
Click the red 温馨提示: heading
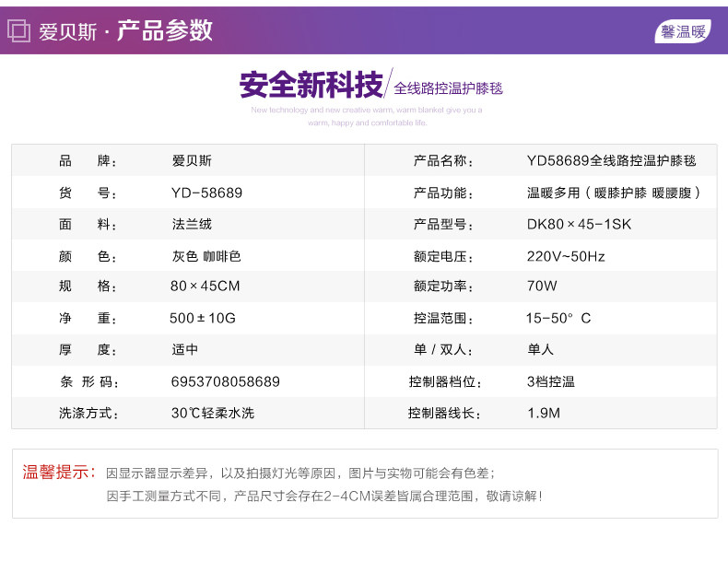tap(59, 473)
